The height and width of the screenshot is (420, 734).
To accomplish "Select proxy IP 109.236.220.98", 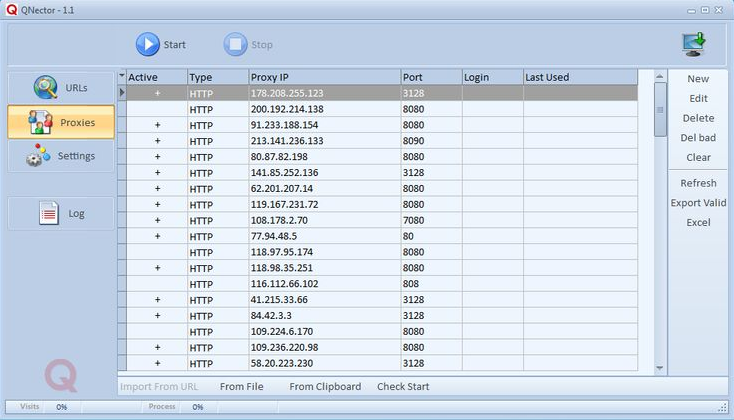I will click(x=284, y=347).
